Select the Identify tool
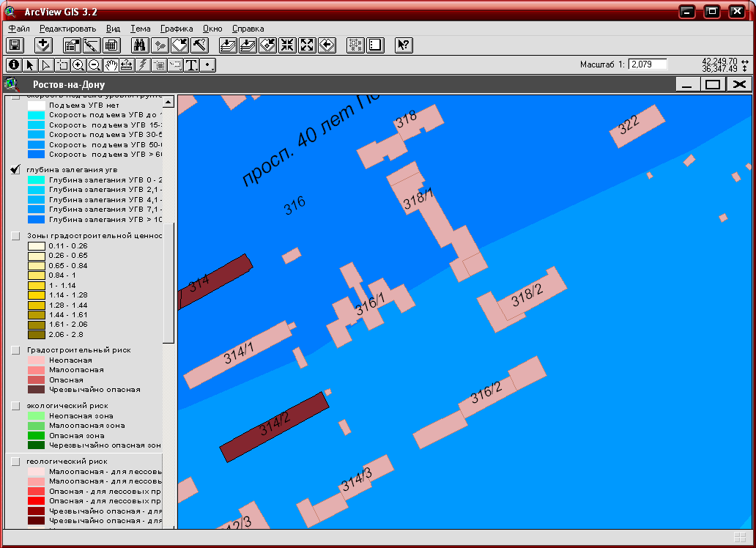This screenshot has height=548, width=756. 14,64
